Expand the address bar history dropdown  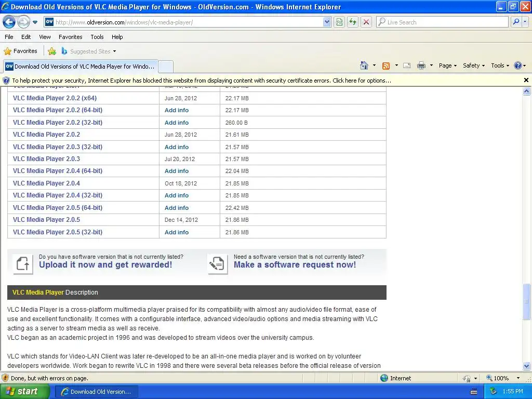pos(327,22)
